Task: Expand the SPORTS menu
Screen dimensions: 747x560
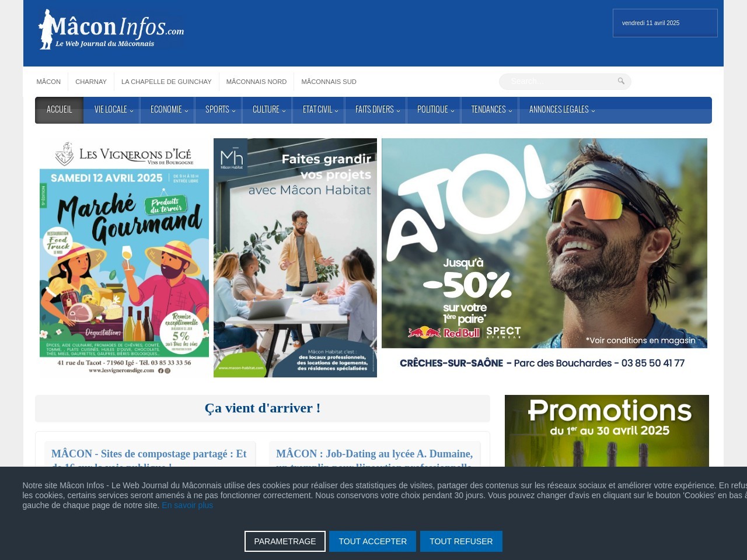Action: tap(219, 110)
